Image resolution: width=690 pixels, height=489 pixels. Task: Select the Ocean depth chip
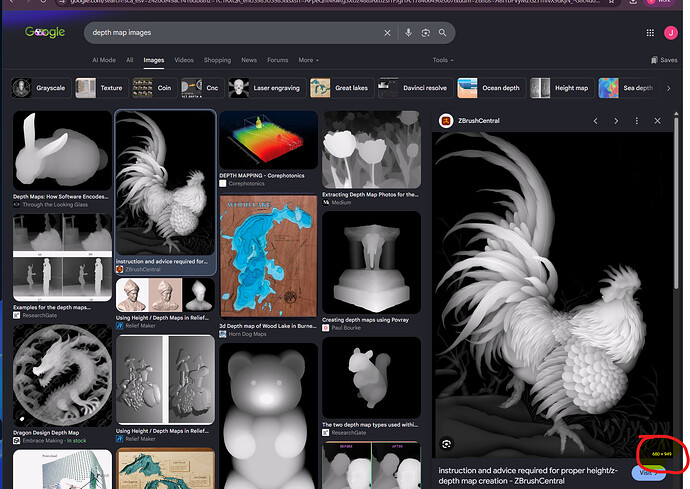pos(492,88)
